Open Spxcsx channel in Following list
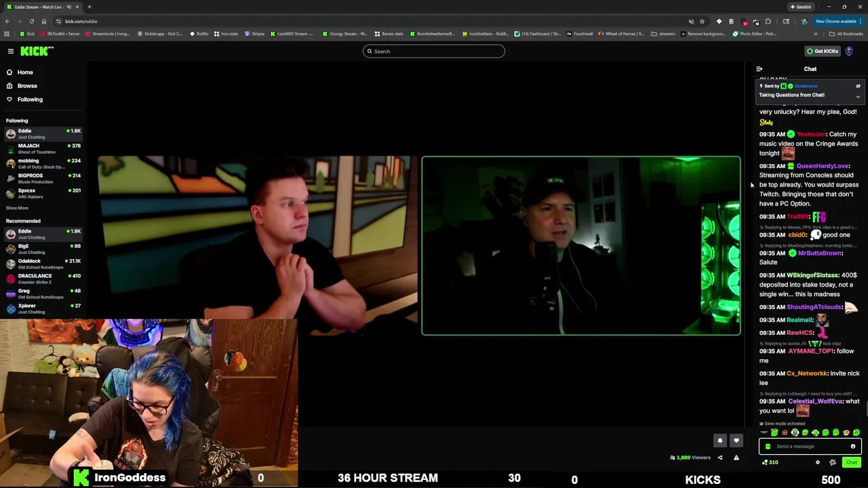868x488 pixels. point(43,193)
